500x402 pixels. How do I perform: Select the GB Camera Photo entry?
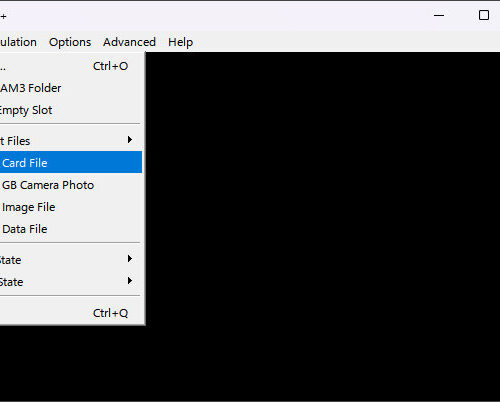[70, 185]
